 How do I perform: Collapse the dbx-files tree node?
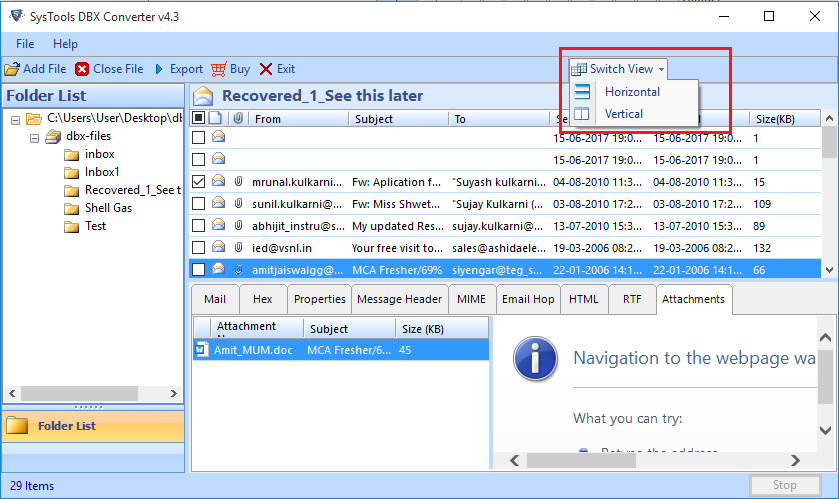point(34,138)
